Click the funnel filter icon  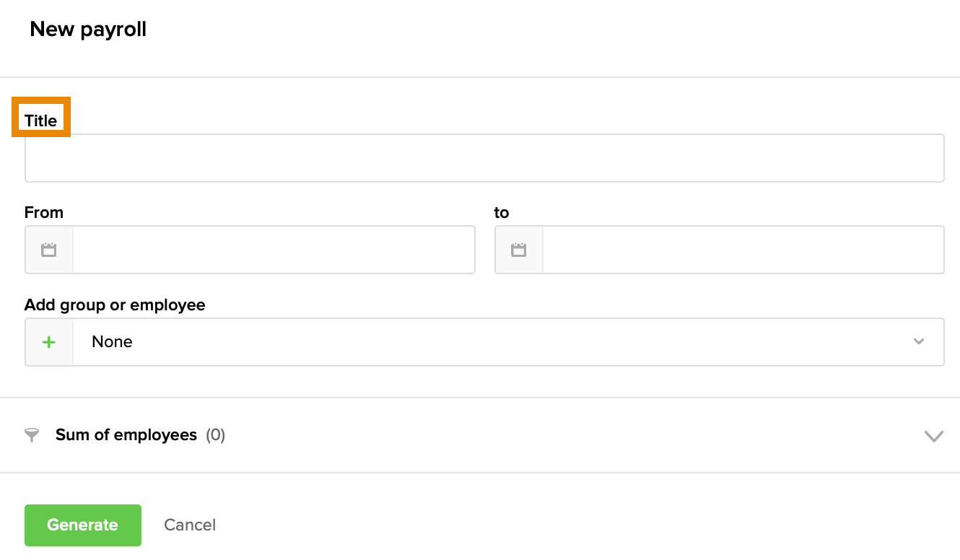(32, 435)
